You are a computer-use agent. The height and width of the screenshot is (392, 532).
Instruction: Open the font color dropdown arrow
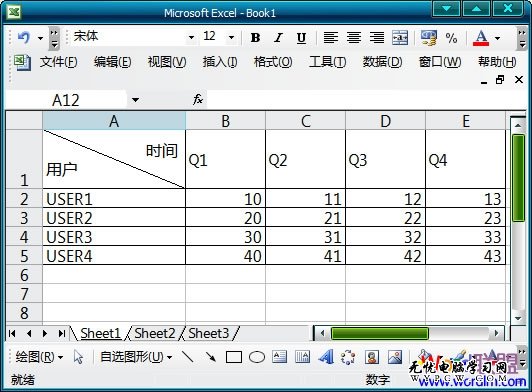(x=497, y=38)
